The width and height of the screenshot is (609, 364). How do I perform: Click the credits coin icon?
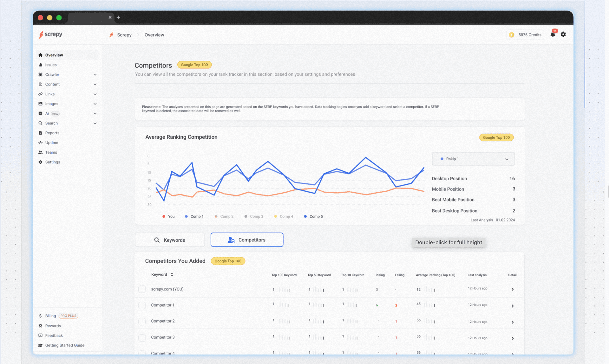[x=512, y=35]
